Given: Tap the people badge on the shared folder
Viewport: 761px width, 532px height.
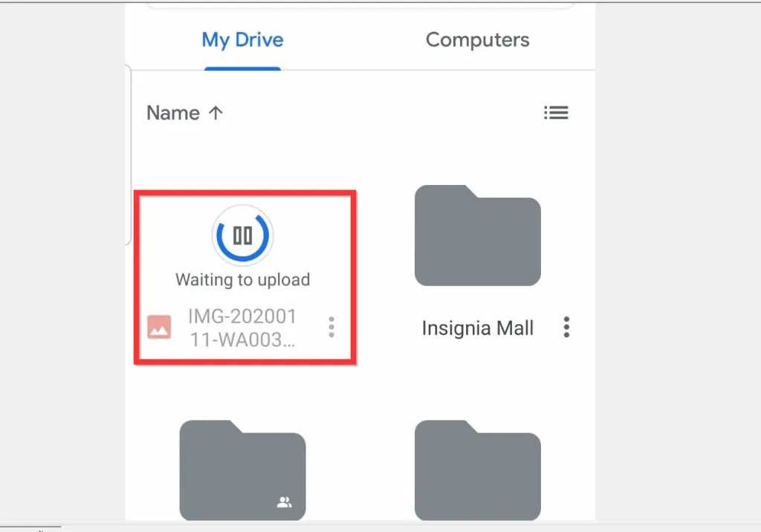Looking at the screenshot, I should tap(285, 503).
